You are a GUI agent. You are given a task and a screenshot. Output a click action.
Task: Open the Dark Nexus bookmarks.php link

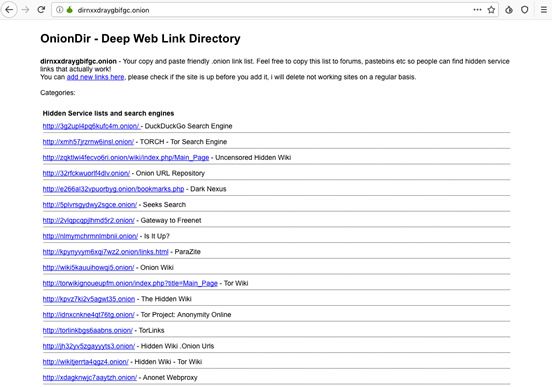113,189
